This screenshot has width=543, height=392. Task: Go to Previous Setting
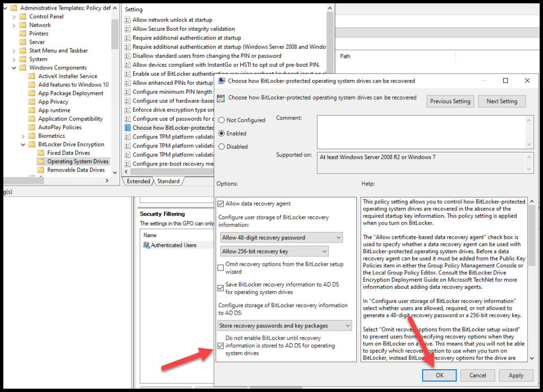click(x=450, y=101)
